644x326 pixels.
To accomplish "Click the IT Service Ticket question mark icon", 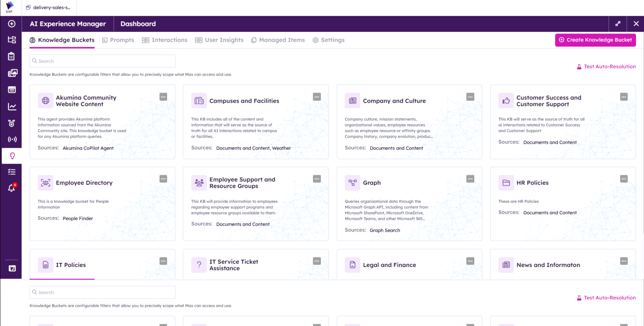I will 199,265.
